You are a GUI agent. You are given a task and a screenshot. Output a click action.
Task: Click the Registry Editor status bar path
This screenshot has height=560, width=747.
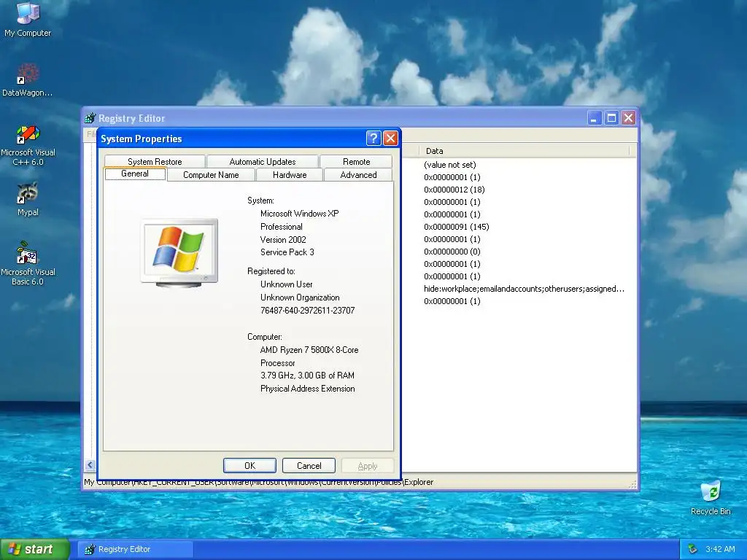pyautogui.click(x=259, y=482)
